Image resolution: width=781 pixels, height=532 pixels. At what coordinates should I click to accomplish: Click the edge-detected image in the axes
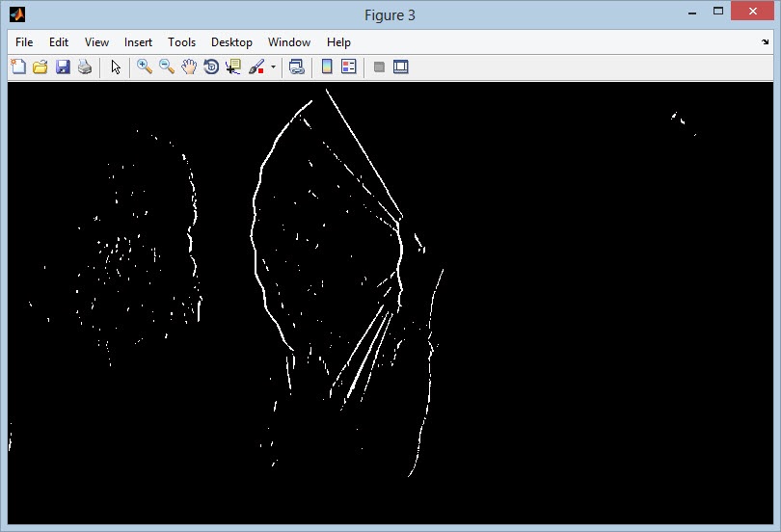tap(390, 303)
